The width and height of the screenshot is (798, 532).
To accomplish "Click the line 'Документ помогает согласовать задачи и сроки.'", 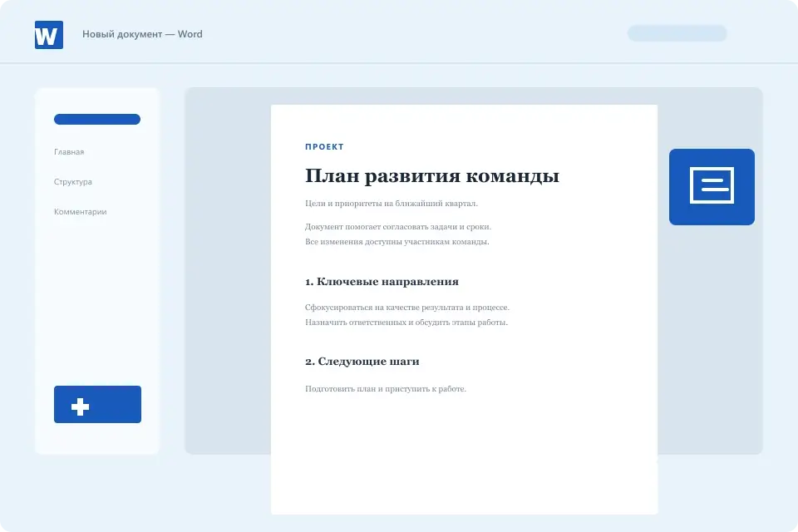I will (398, 227).
